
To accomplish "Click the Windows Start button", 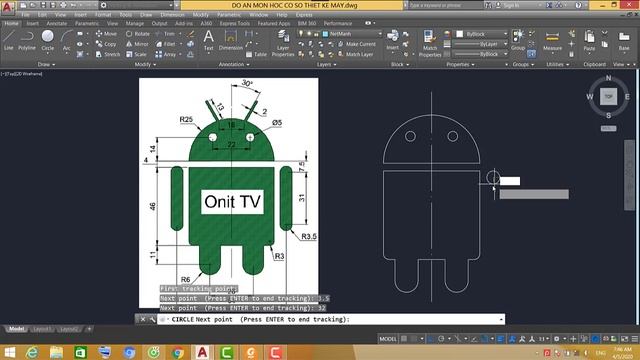I will coord(9,352).
